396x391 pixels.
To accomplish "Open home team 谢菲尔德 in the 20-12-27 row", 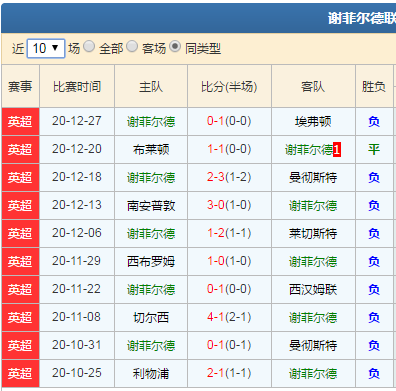I will tap(151, 122).
